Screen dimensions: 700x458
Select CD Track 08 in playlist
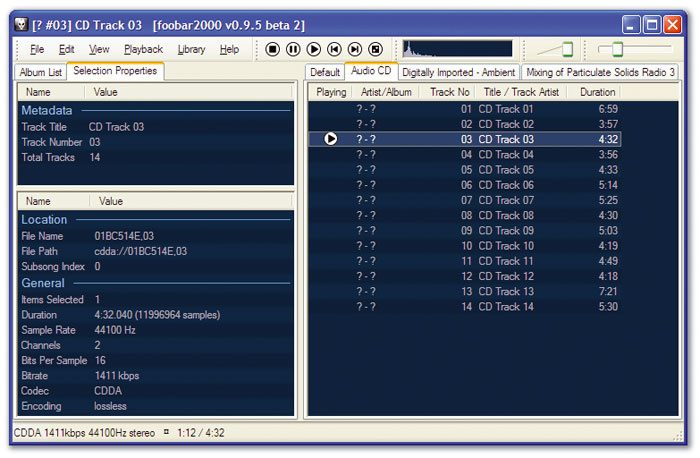click(464, 215)
